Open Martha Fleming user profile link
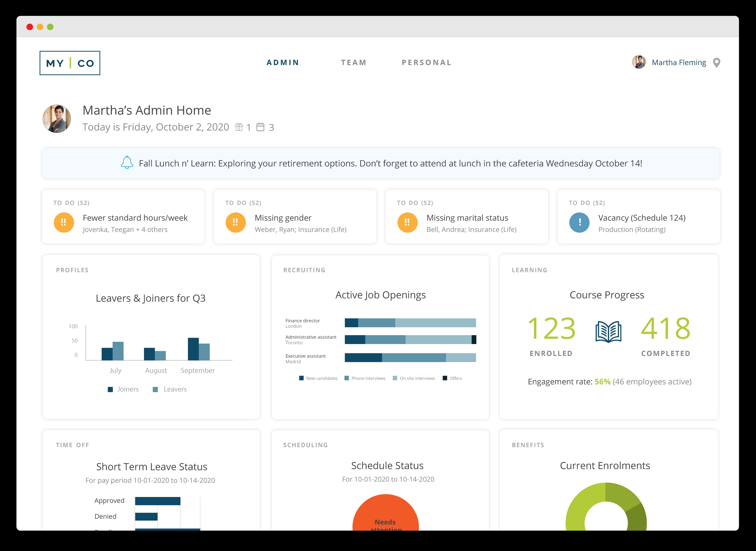The image size is (756, 551). (679, 63)
